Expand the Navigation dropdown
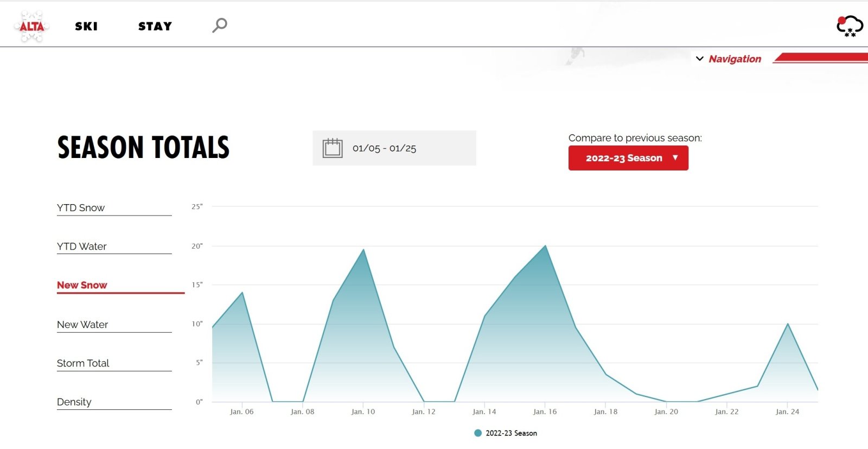The image size is (868, 449). click(735, 59)
